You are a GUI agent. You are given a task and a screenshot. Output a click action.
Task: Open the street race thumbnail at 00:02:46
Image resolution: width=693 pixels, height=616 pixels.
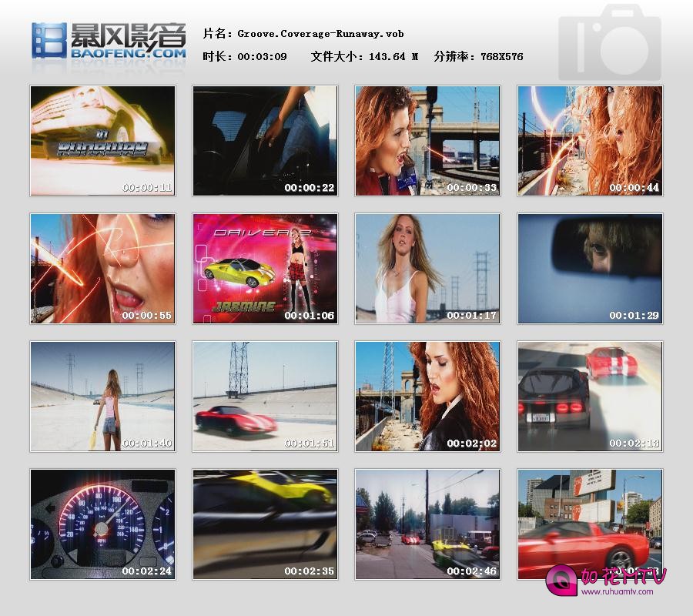428,524
